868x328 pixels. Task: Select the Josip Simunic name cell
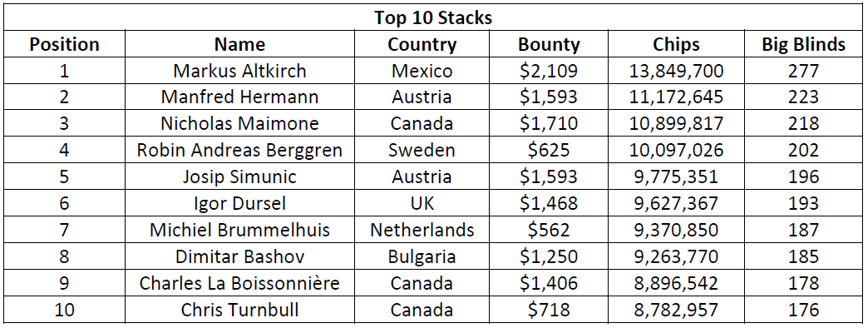click(239, 176)
